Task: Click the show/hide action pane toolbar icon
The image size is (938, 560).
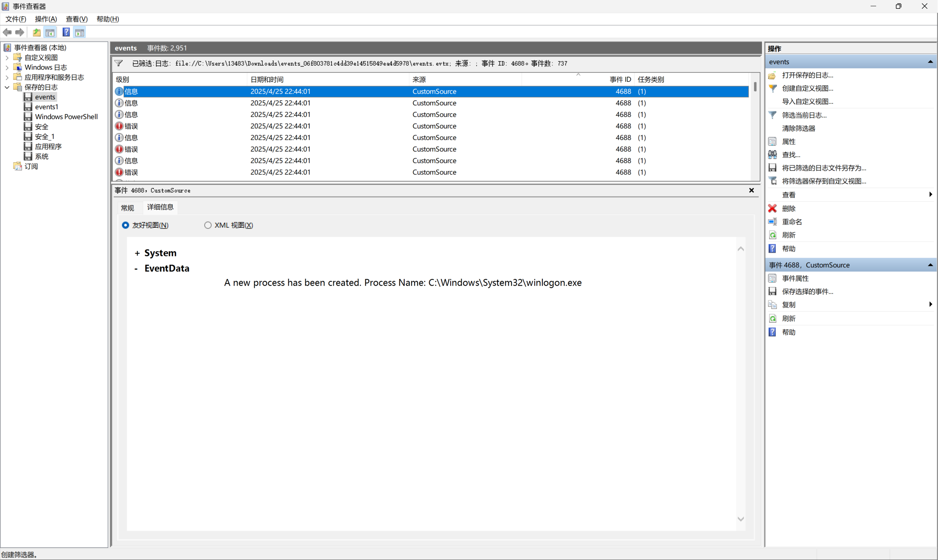Action: tap(79, 33)
